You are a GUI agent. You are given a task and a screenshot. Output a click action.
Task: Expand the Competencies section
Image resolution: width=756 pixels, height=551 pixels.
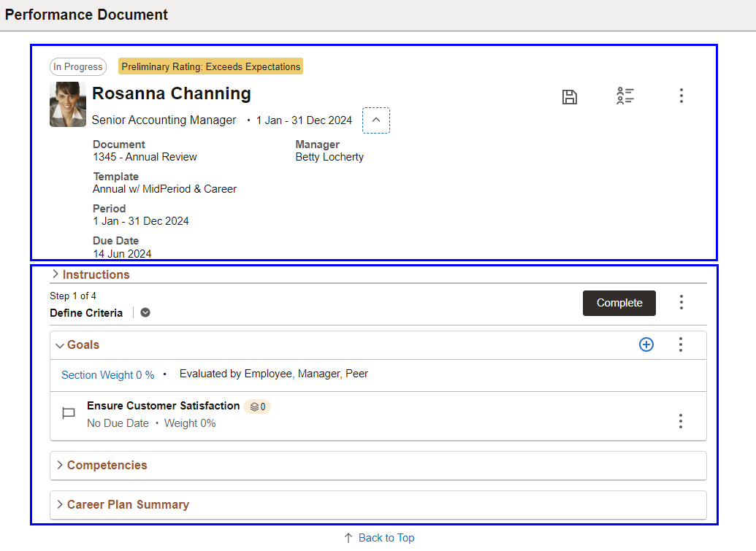[102, 466]
